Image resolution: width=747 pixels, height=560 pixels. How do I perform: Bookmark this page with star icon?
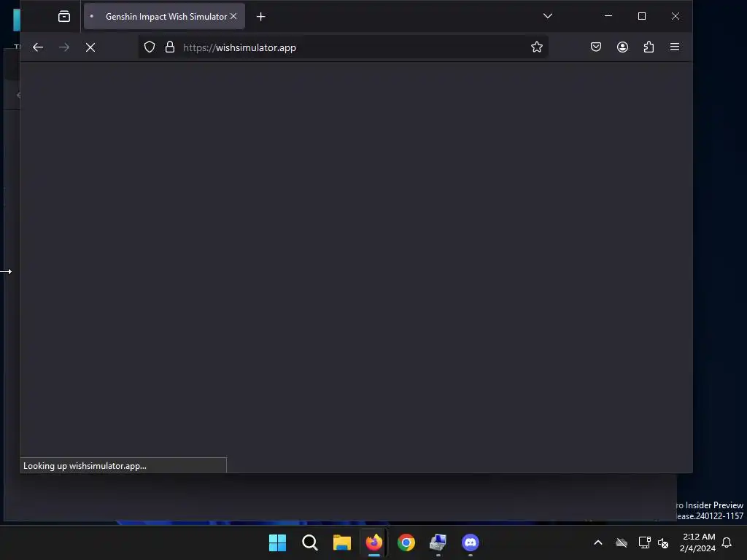click(x=537, y=47)
